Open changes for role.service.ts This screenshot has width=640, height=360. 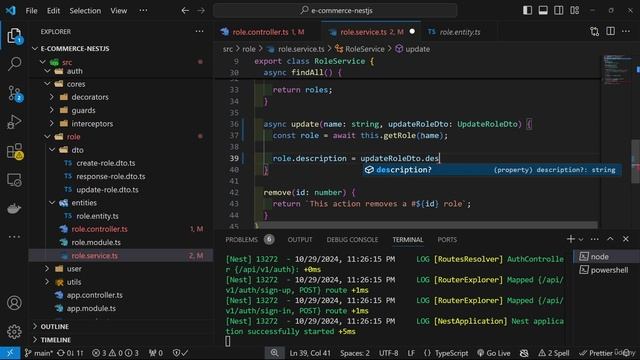(x=595, y=31)
